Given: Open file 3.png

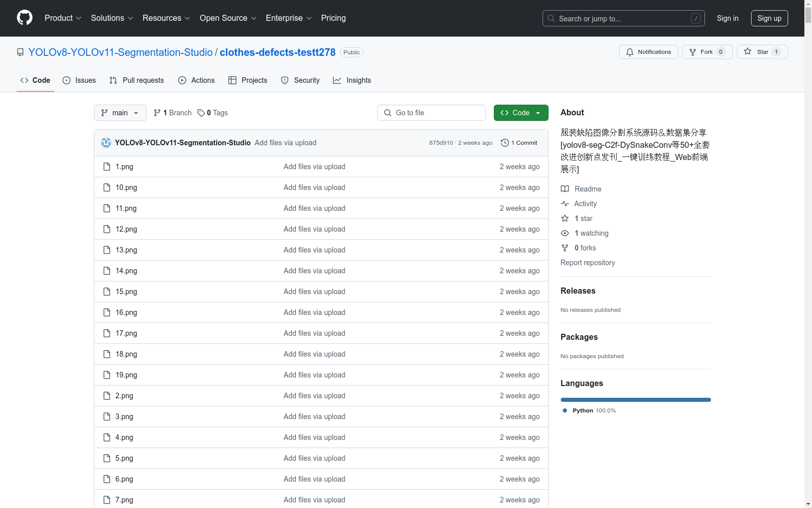Looking at the screenshot, I should point(124,417).
